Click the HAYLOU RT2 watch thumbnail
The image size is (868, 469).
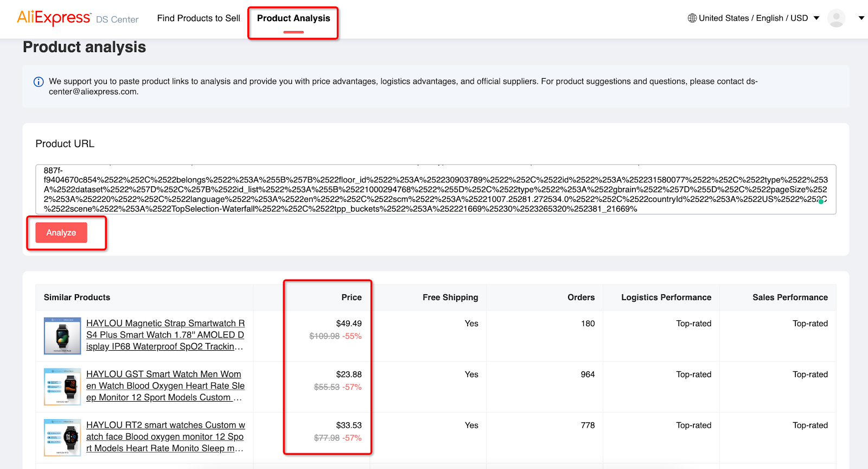tap(62, 438)
